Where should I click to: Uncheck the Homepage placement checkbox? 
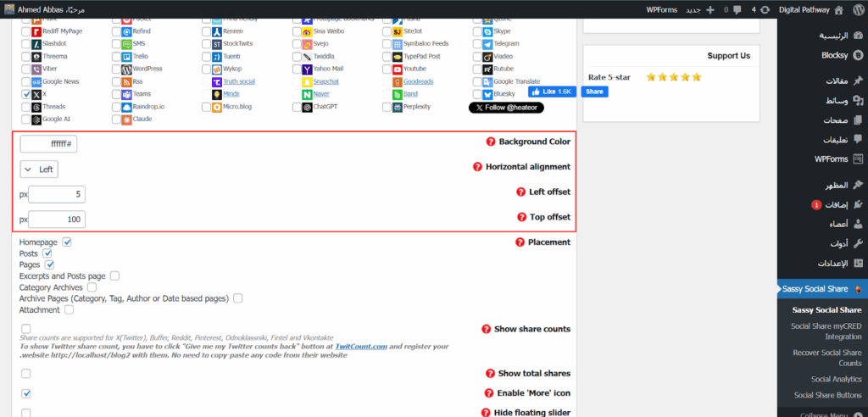pos(67,242)
